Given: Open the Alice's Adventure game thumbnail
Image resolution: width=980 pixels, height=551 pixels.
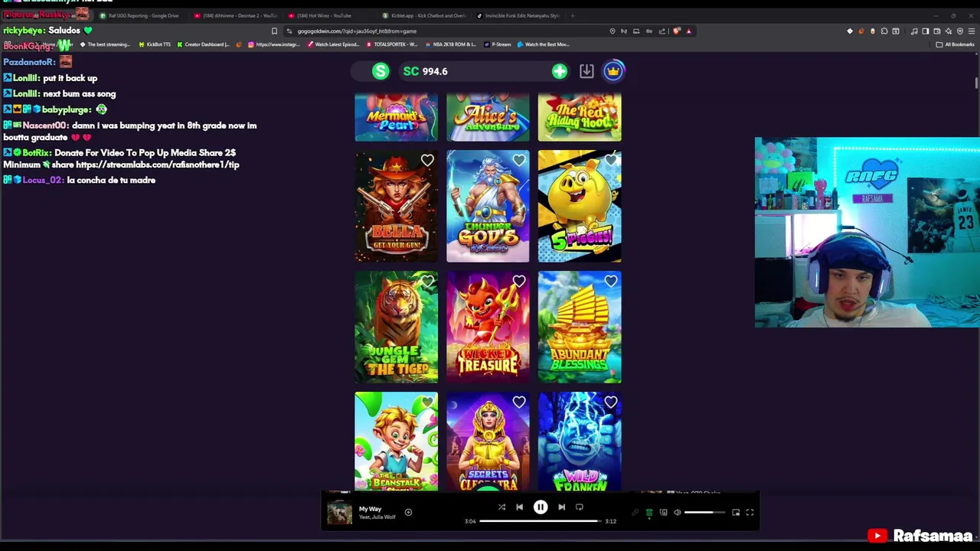Looking at the screenshot, I should pyautogui.click(x=488, y=118).
